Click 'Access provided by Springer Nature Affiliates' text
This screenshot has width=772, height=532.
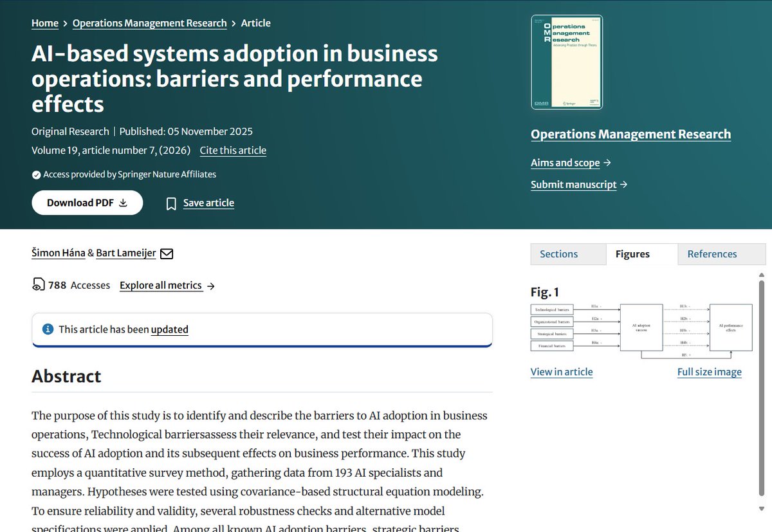tap(129, 174)
